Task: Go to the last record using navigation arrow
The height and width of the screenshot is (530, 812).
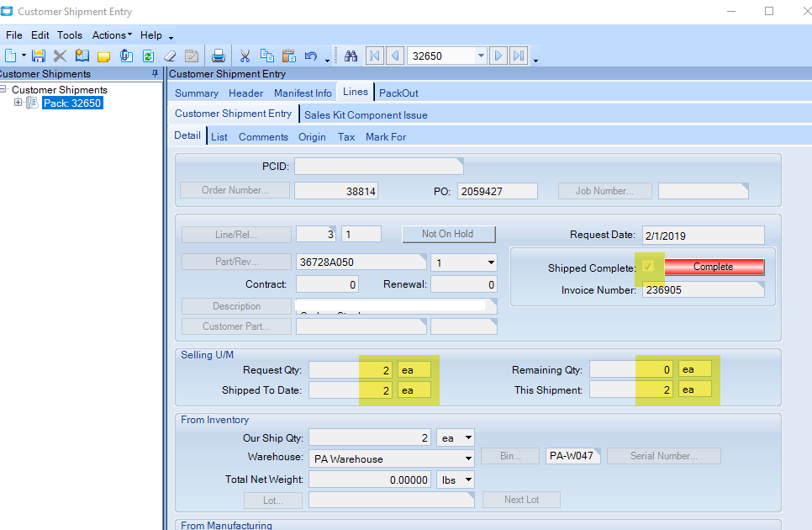Action: (x=519, y=56)
